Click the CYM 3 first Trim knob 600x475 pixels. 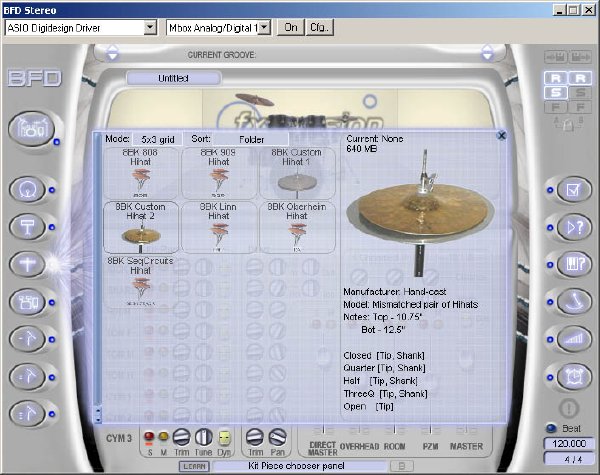(x=181, y=437)
